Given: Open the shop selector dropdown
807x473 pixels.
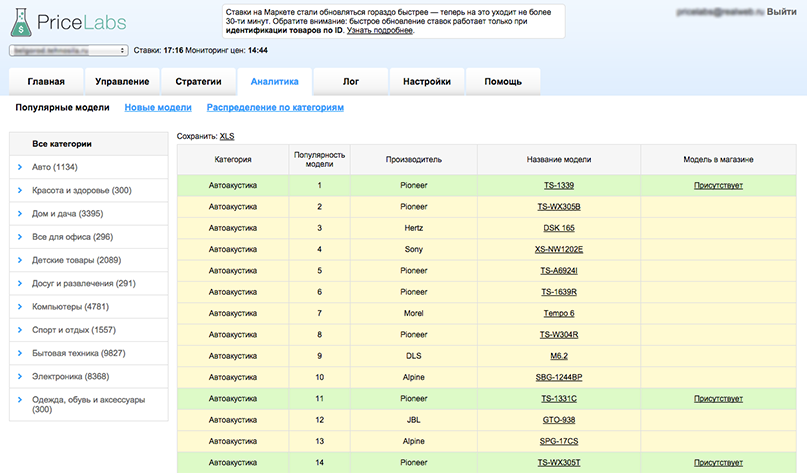Looking at the screenshot, I should tap(68, 50).
